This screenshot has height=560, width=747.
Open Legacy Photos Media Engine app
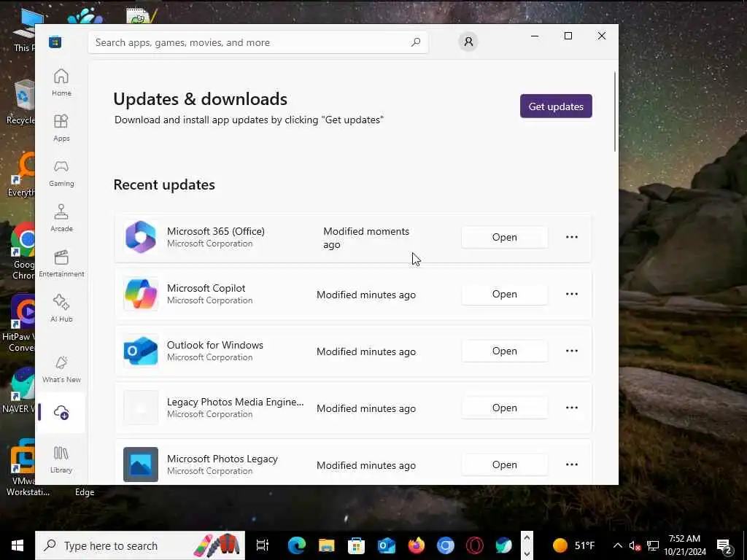point(505,408)
